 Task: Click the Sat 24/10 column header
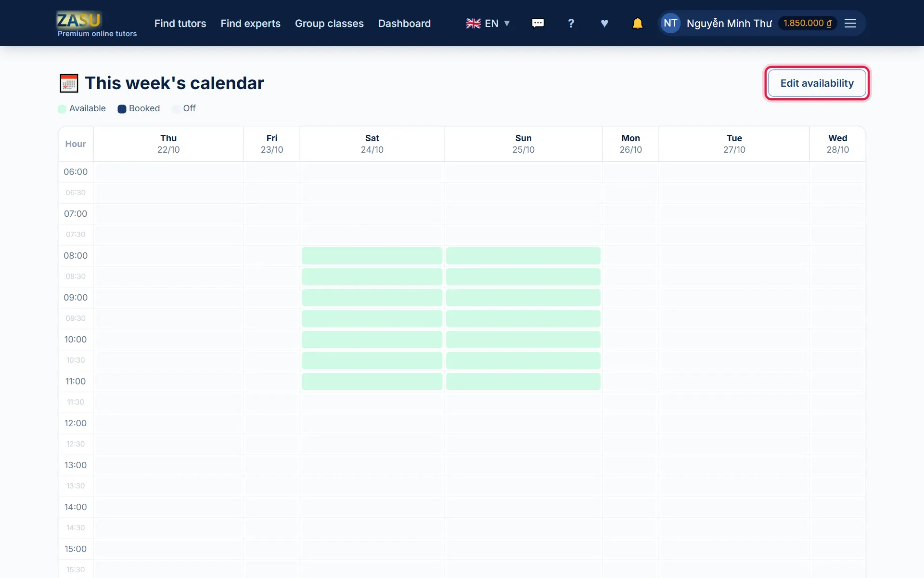[x=372, y=144]
